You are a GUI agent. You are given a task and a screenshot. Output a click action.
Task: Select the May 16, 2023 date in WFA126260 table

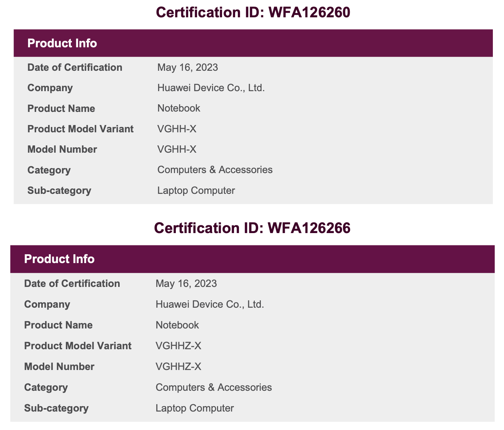click(x=187, y=68)
